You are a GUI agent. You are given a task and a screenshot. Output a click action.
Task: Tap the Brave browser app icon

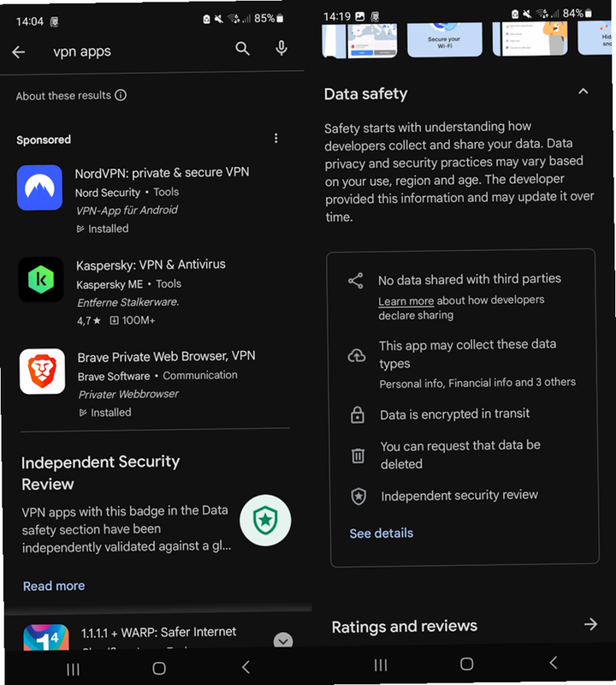[x=42, y=372]
